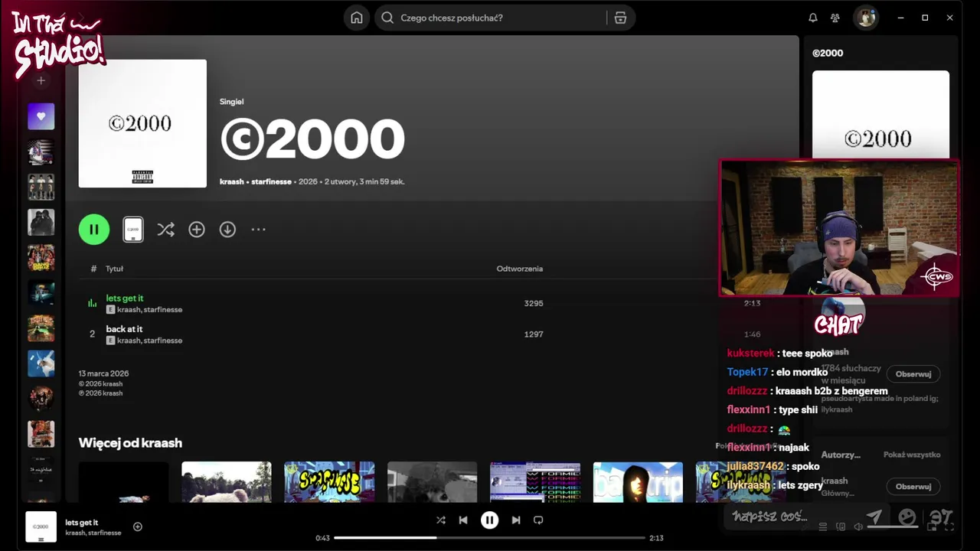980x551 pixels.
Task: Click the 1297 play count
Action: click(534, 334)
